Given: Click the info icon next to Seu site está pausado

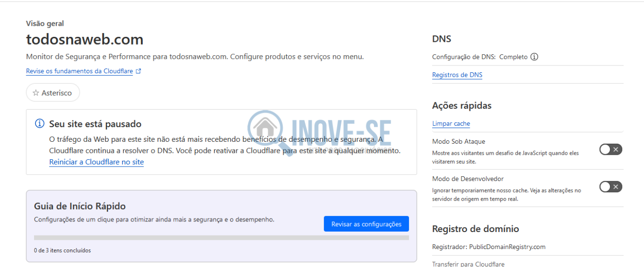Looking at the screenshot, I should (x=40, y=124).
